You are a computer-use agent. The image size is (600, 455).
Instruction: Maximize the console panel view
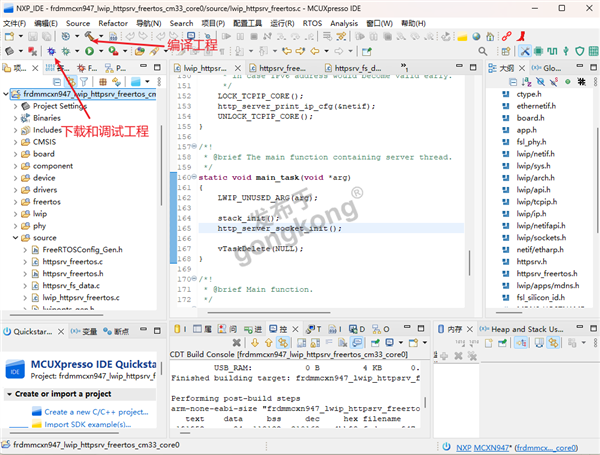(421, 328)
